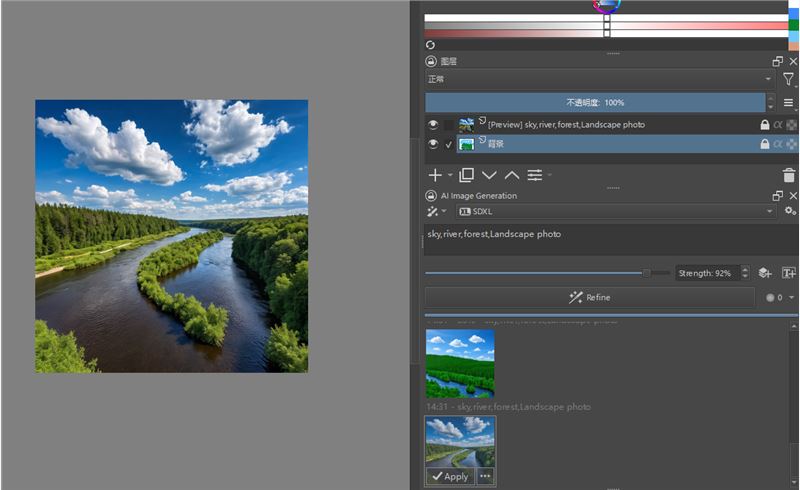Float the Layers docker panel
Viewport: 800px width, 490px height.
[778, 61]
